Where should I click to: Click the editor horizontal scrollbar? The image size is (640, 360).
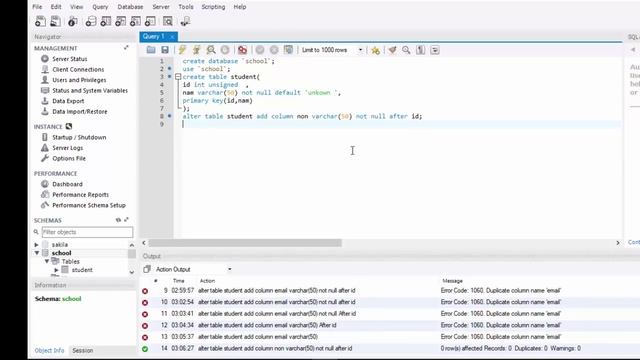(245, 243)
